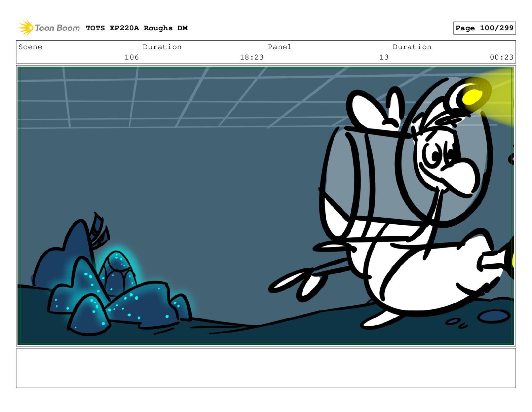Click the empty notes box below panel
Viewport: 532px width, 412px height.
(x=266, y=368)
